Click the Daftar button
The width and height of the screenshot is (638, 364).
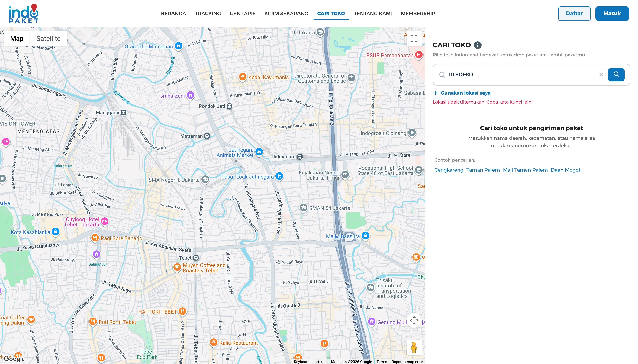pyautogui.click(x=574, y=14)
